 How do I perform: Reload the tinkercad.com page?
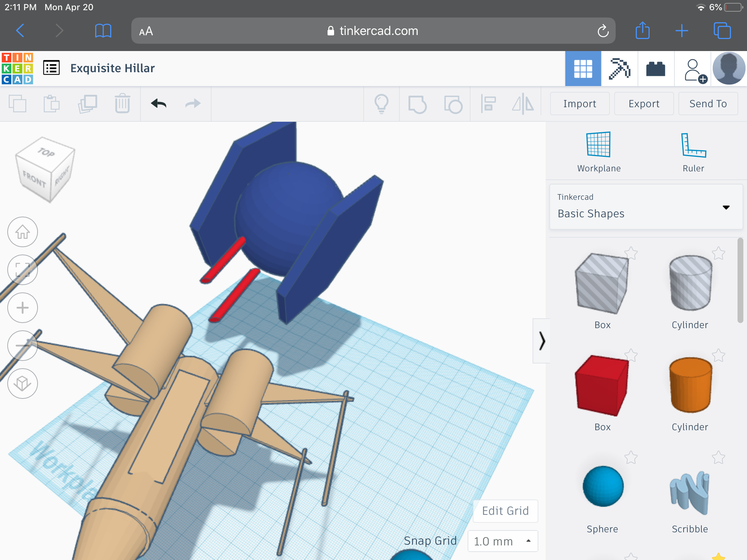603,31
